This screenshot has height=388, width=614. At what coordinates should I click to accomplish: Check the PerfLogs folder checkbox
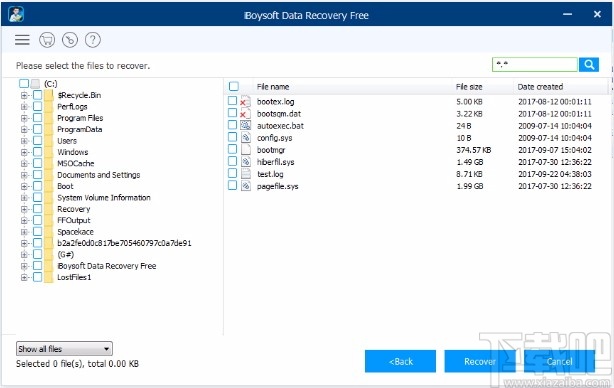click(x=38, y=106)
